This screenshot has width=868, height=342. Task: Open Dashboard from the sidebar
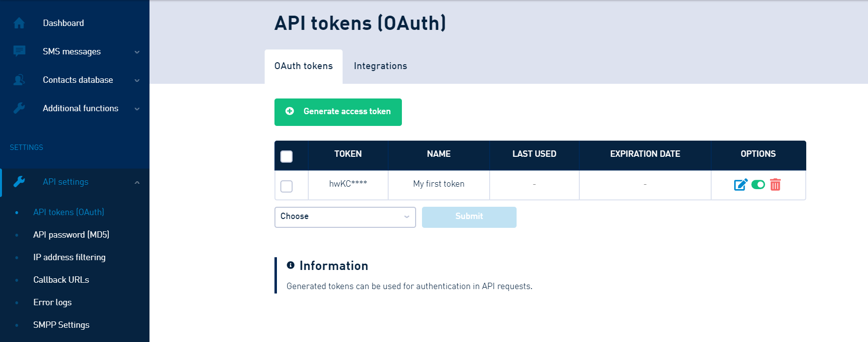tap(63, 23)
